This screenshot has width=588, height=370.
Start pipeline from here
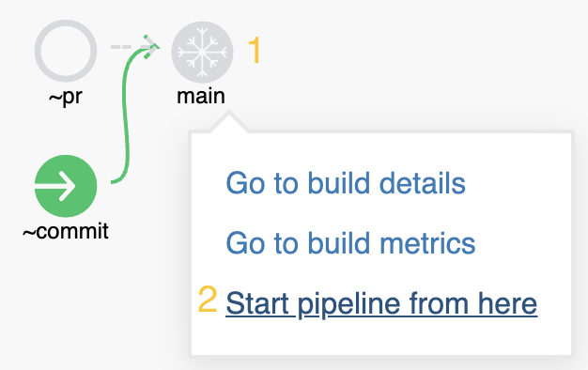[381, 303]
